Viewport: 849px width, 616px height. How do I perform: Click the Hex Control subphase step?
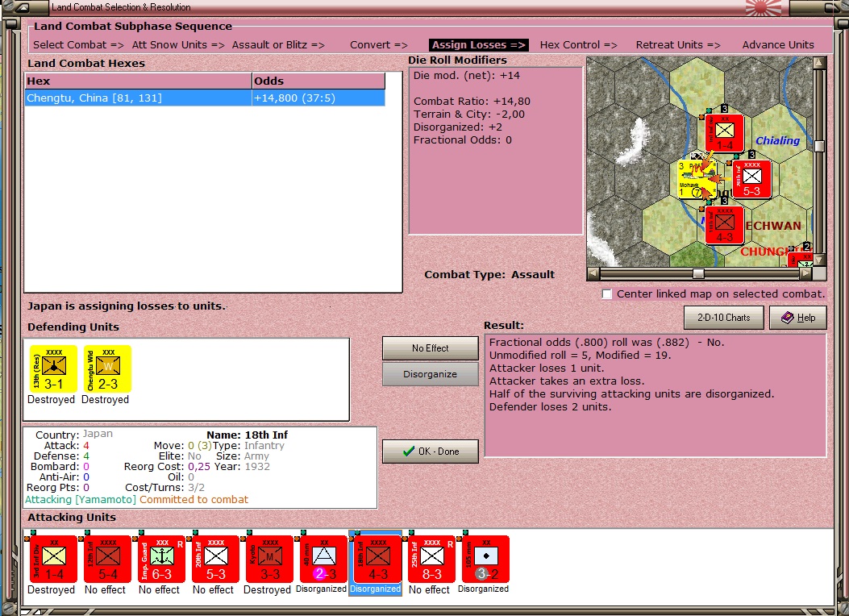pos(578,45)
